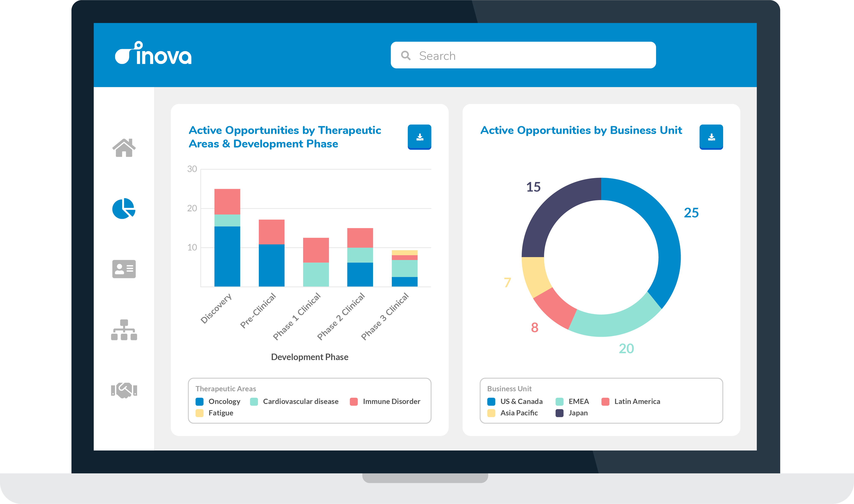Open the contacts card icon in sidebar

coord(124,269)
